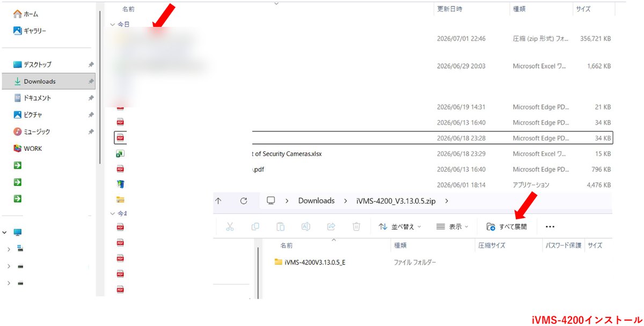Expand chevron between Downloads and zip breadcrumb
This screenshot has width=644, height=326.
pyautogui.click(x=345, y=201)
